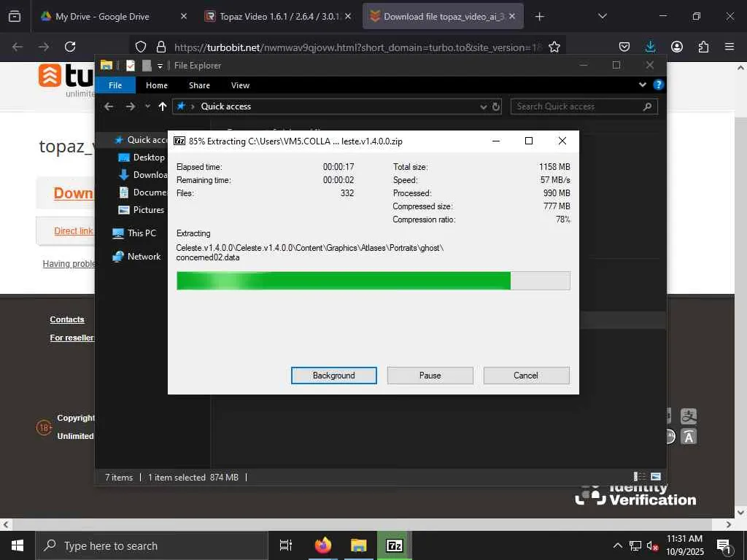Click Background button in 7-Zip dialog
Image resolution: width=747 pixels, height=560 pixels.
[x=333, y=376]
